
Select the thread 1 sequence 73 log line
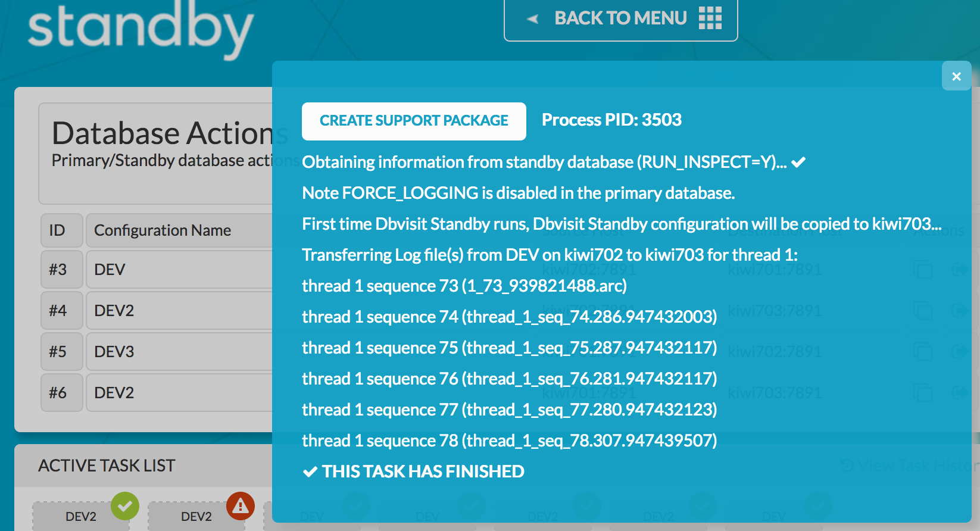pos(464,286)
